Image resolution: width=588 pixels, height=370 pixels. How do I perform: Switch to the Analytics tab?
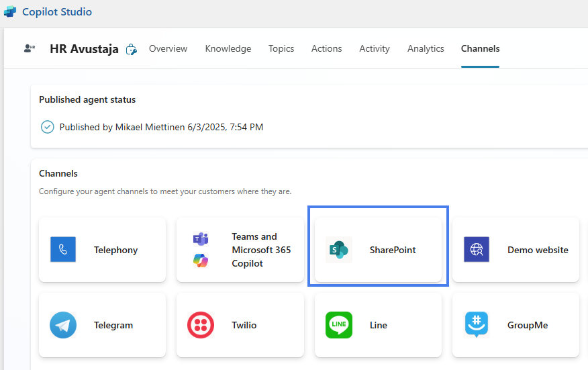pyautogui.click(x=426, y=48)
